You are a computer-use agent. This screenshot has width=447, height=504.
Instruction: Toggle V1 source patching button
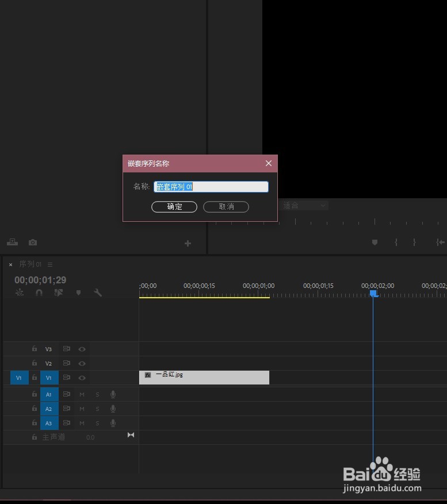[20, 378]
